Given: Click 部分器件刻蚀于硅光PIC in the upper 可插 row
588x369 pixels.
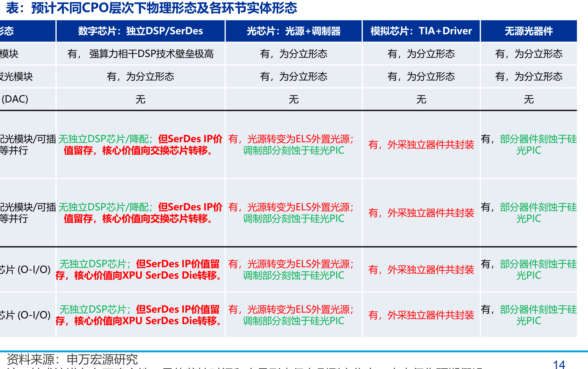Looking at the screenshot, I should pyautogui.click(x=529, y=145).
